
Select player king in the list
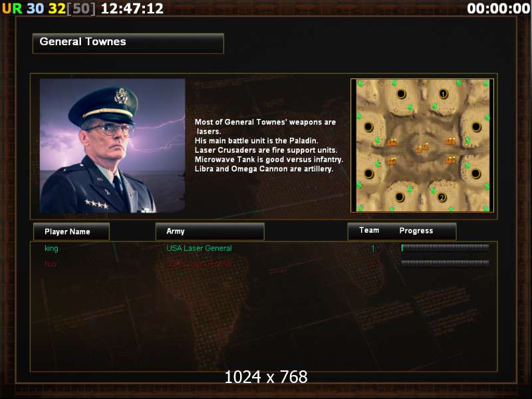tap(51, 248)
